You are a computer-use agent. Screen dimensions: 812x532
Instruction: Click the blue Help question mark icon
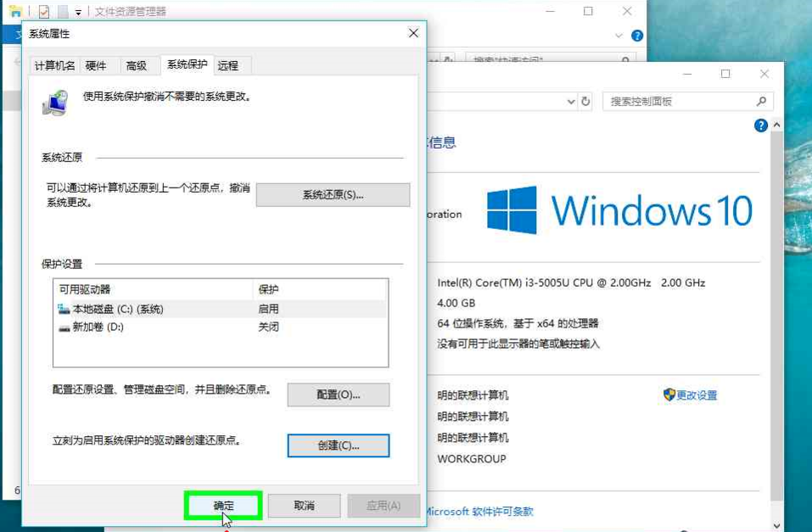tap(761, 125)
